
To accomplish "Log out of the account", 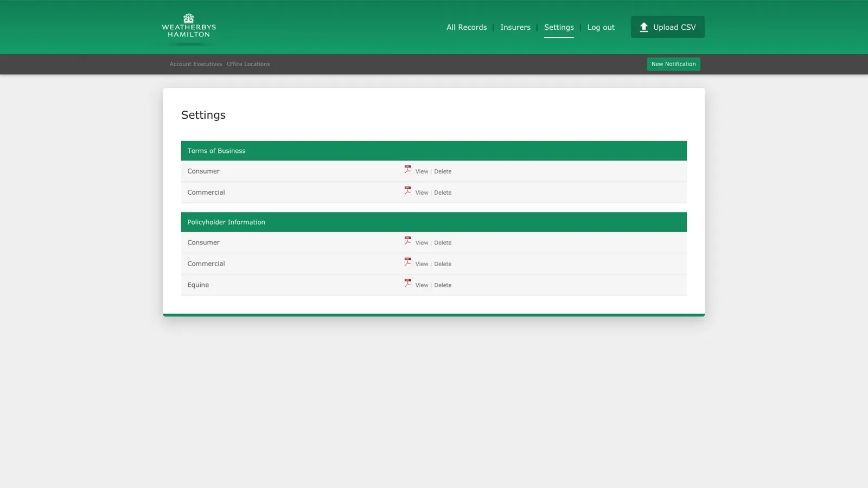I will pyautogui.click(x=601, y=27).
